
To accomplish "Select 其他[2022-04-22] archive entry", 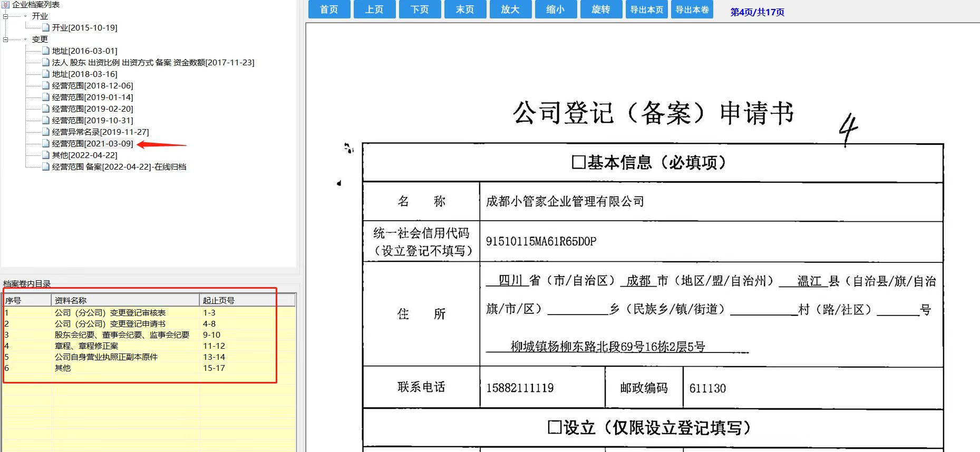I will [x=84, y=155].
